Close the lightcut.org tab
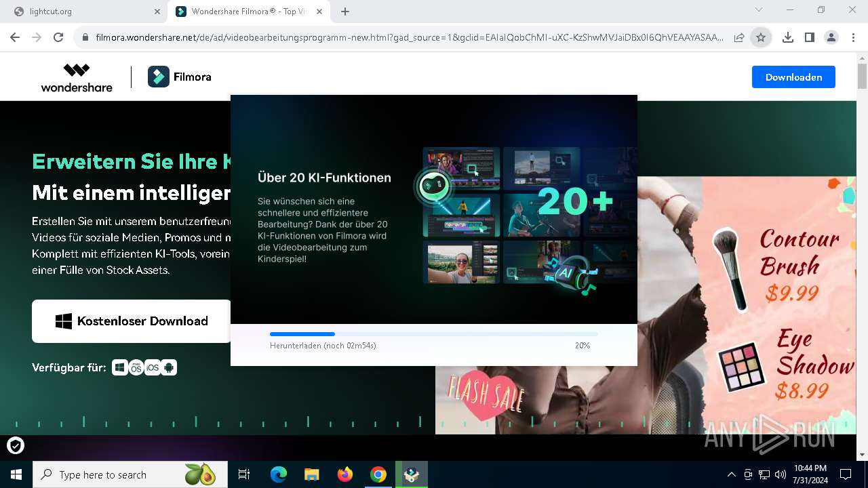 click(157, 12)
